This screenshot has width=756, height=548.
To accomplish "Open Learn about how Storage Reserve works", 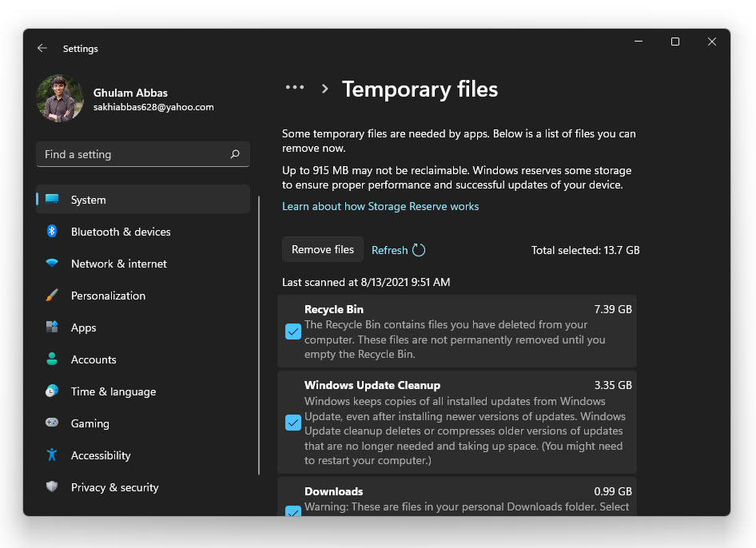I will coord(380,206).
